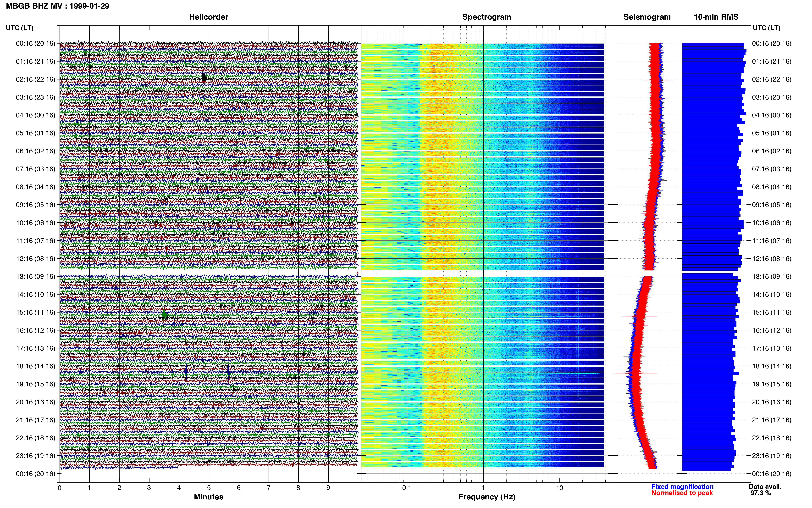Click the '1' frequency axis tick label
812x508 pixels.
tap(483, 488)
